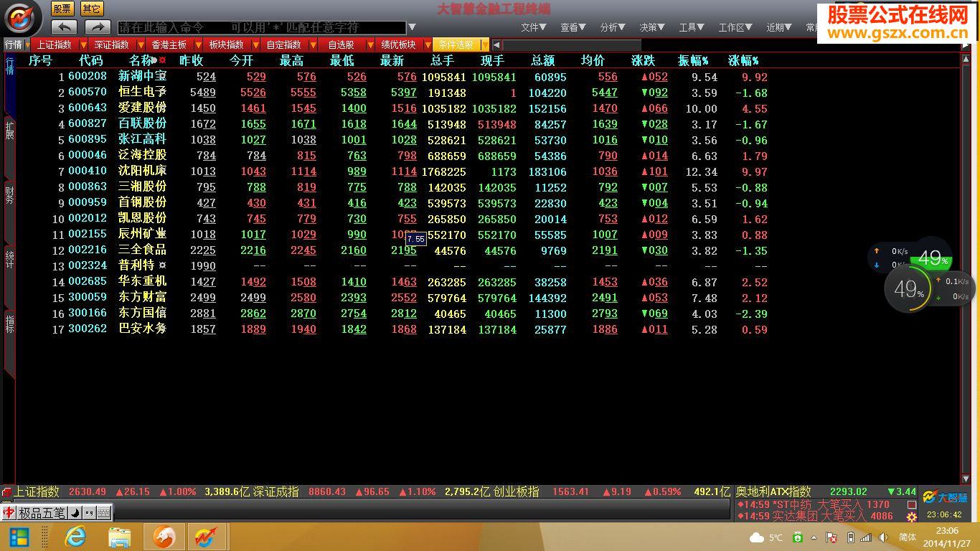Click the settings icon beside the 名称 header
Viewport: 980px width, 551px height.
coord(162,60)
